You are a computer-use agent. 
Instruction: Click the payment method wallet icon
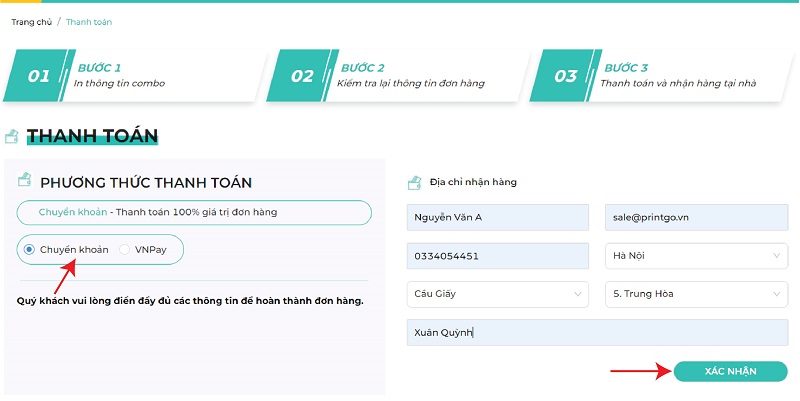[25, 181]
